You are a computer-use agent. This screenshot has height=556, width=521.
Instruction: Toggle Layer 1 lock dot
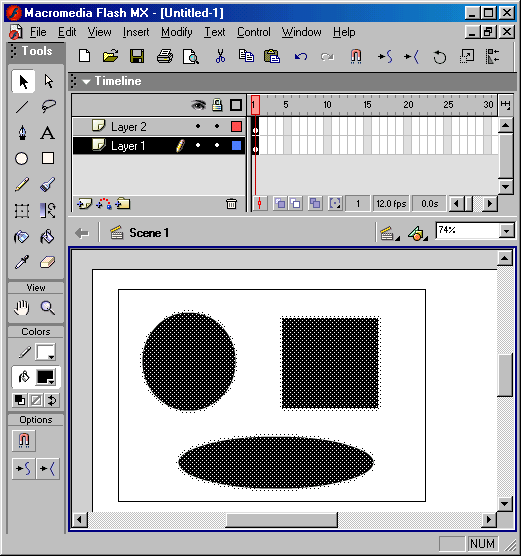point(217,145)
